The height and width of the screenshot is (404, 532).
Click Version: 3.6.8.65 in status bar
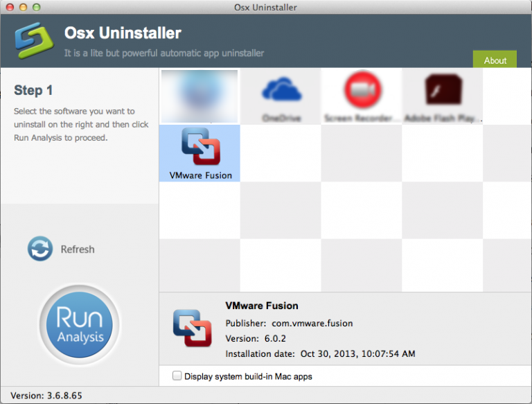click(x=46, y=396)
